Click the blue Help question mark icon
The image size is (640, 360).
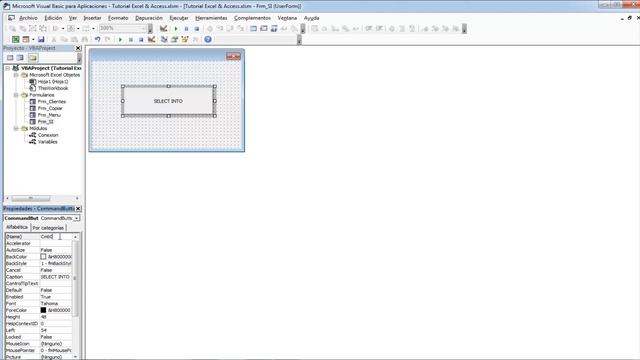(x=208, y=39)
